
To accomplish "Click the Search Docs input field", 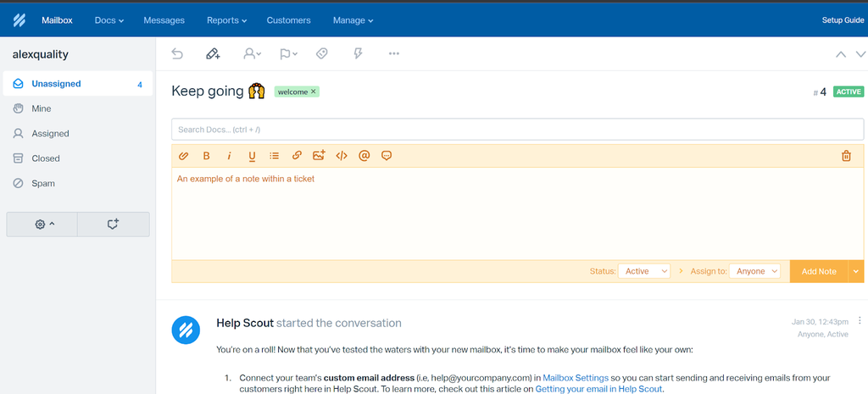I will coord(518,130).
